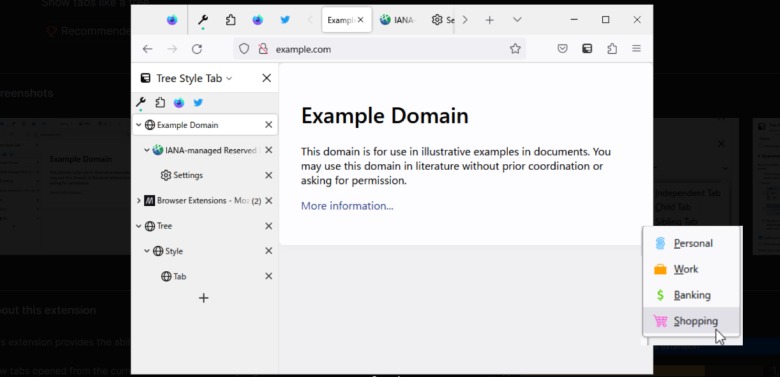
Task: Select the Style sidebar tab
Action: tap(205, 251)
